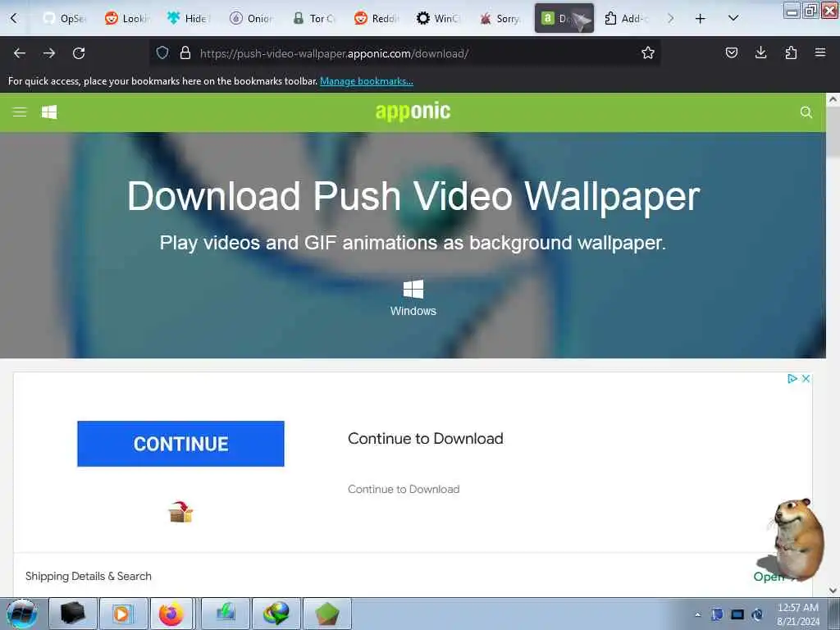Switch to the OpSe GitHub tab
The height and width of the screenshot is (630, 840).
click(64, 19)
